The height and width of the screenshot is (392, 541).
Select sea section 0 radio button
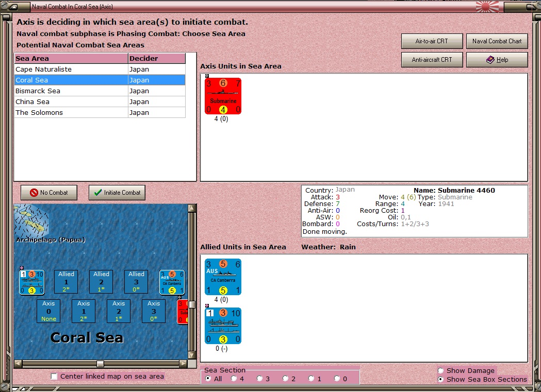click(337, 379)
